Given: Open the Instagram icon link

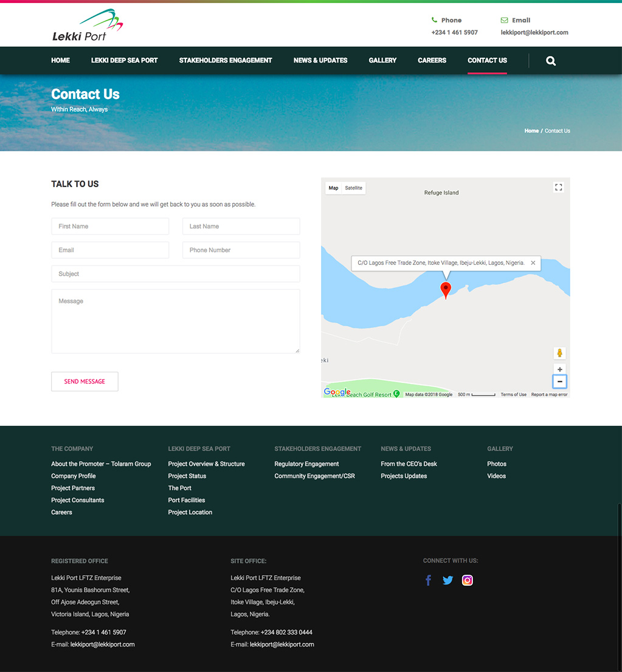Looking at the screenshot, I should coord(467,580).
